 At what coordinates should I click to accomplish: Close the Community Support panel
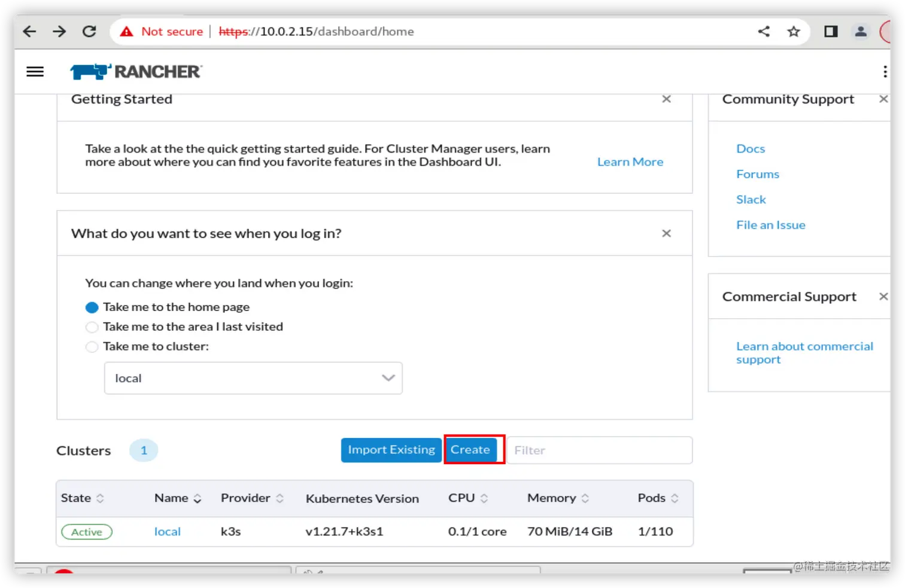click(x=883, y=99)
